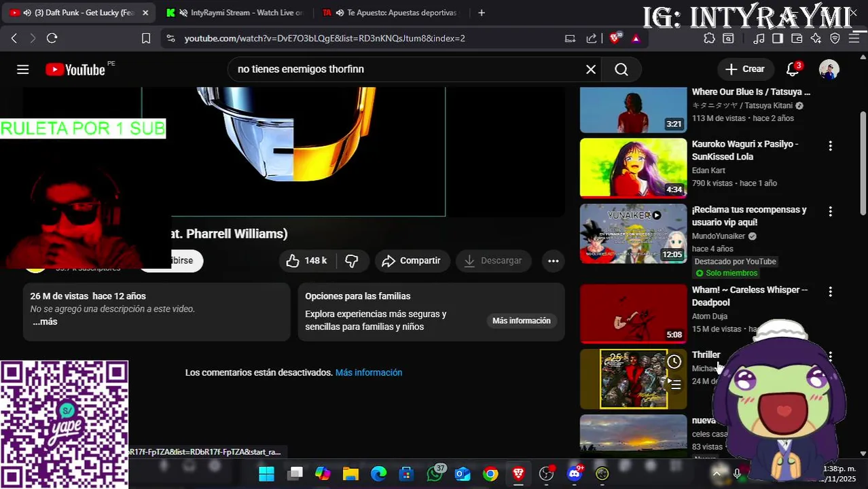
Task: Open Windows Start menu
Action: pos(266,474)
